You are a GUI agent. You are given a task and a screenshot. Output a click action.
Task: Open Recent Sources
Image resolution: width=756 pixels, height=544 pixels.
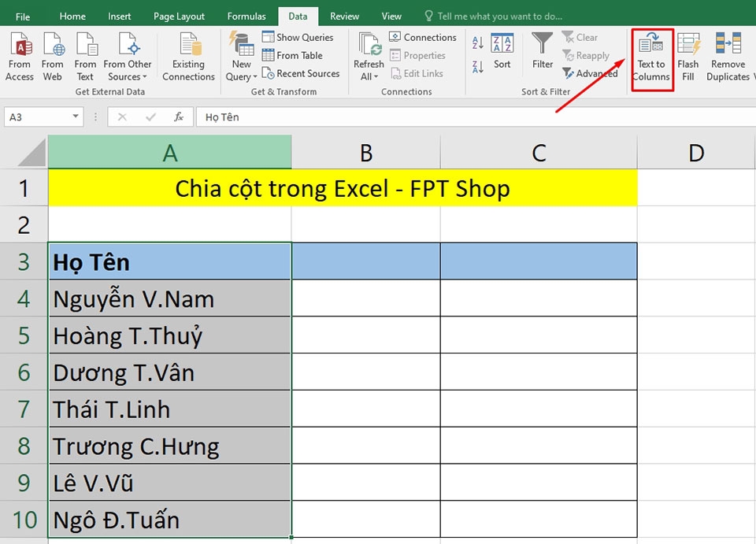click(301, 73)
